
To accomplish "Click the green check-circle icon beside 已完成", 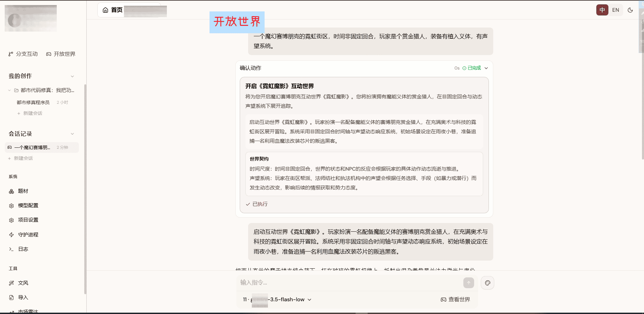I will point(464,68).
